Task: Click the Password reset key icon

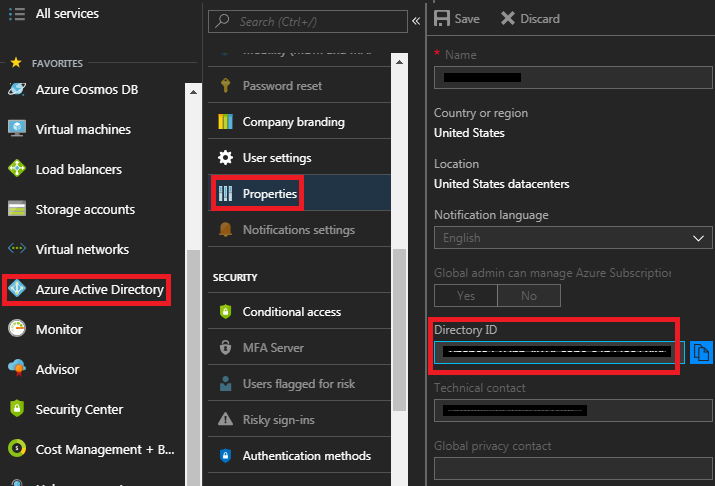Action: (x=225, y=85)
